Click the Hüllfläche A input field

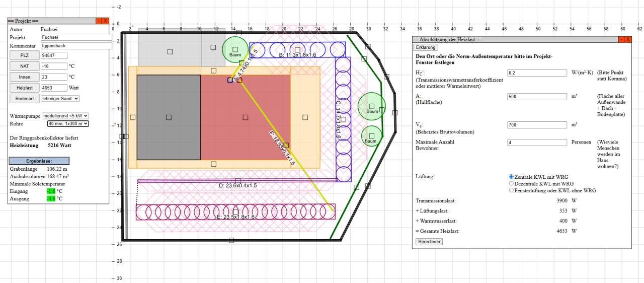(x=537, y=97)
